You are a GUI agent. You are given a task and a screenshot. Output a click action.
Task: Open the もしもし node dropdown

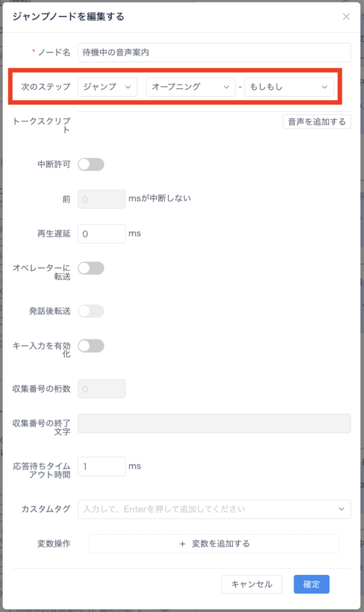tap(289, 87)
